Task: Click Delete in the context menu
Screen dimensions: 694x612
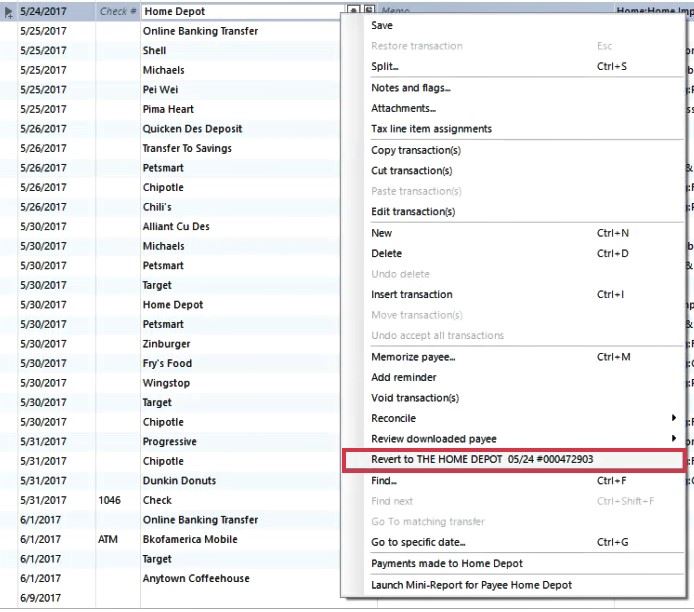Action: click(386, 253)
